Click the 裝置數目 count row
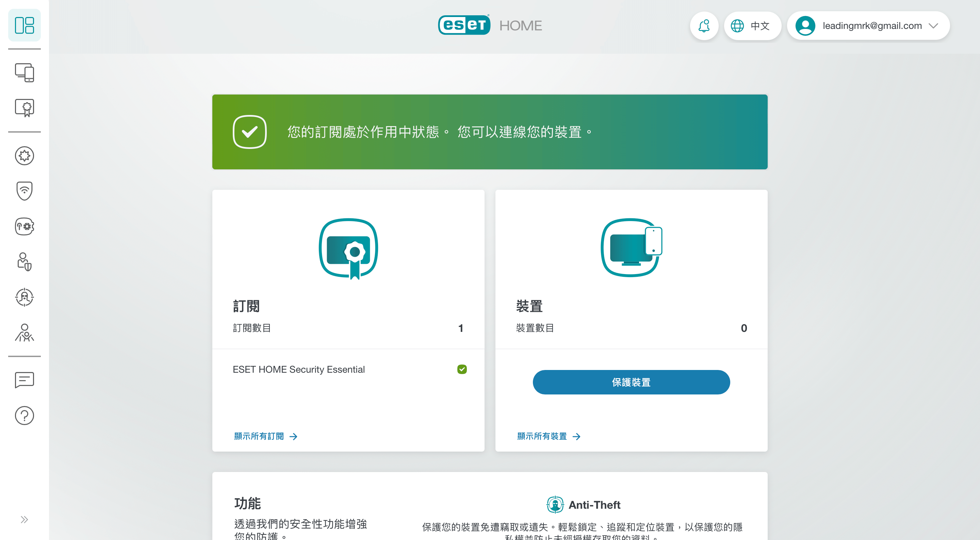The height and width of the screenshot is (540, 980). coord(632,328)
